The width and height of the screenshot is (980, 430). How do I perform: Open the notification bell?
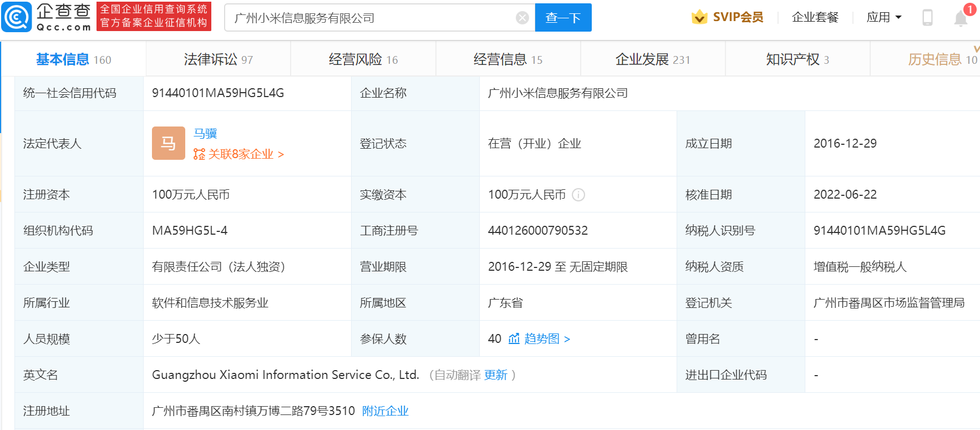click(x=961, y=18)
